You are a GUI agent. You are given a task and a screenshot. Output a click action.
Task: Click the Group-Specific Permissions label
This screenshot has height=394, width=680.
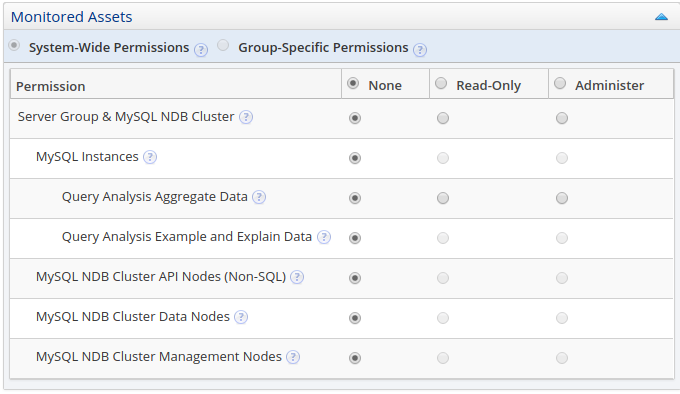pyautogui.click(x=323, y=47)
